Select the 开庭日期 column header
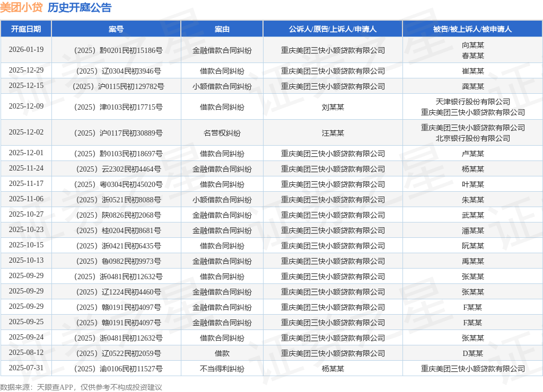This screenshot has height=392, width=543. [x=26, y=29]
